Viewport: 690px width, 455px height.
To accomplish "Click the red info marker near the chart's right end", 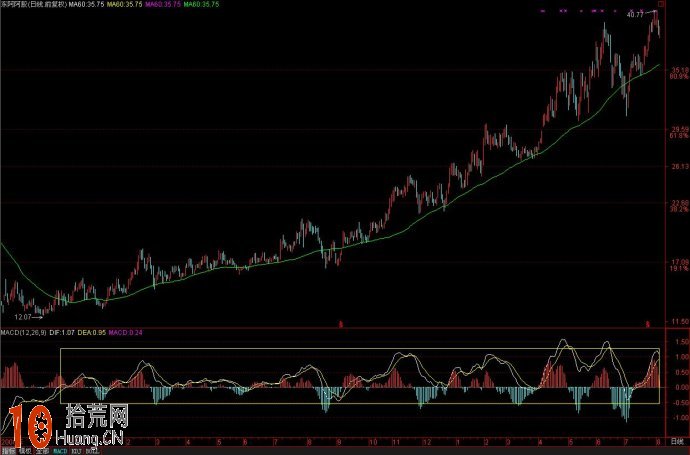I will (647, 323).
